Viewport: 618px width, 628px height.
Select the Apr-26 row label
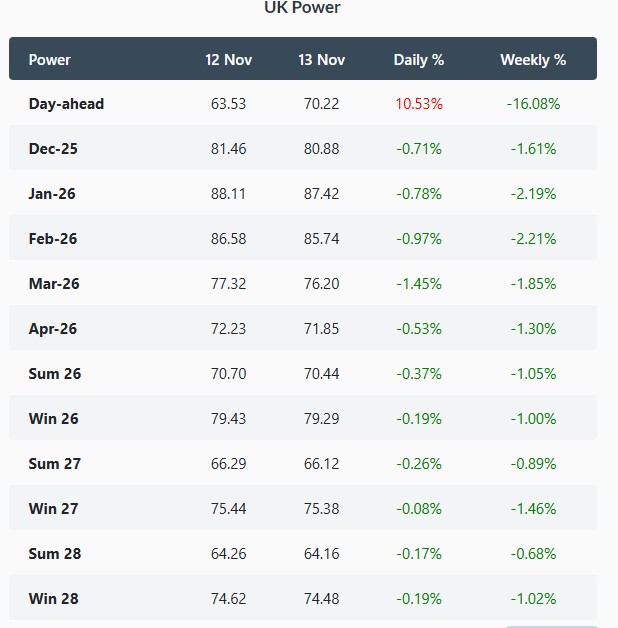pyautogui.click(x=53, y=329)
